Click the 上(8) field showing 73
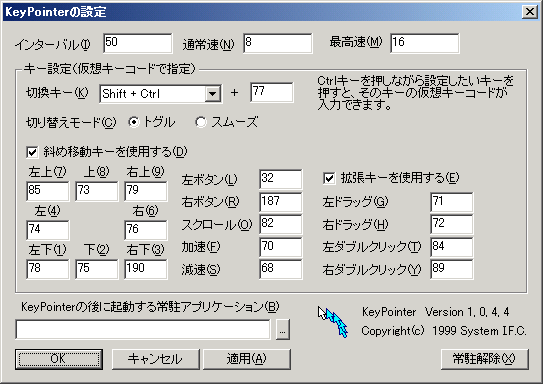This screenshot has width=543, height=384. 97,191
